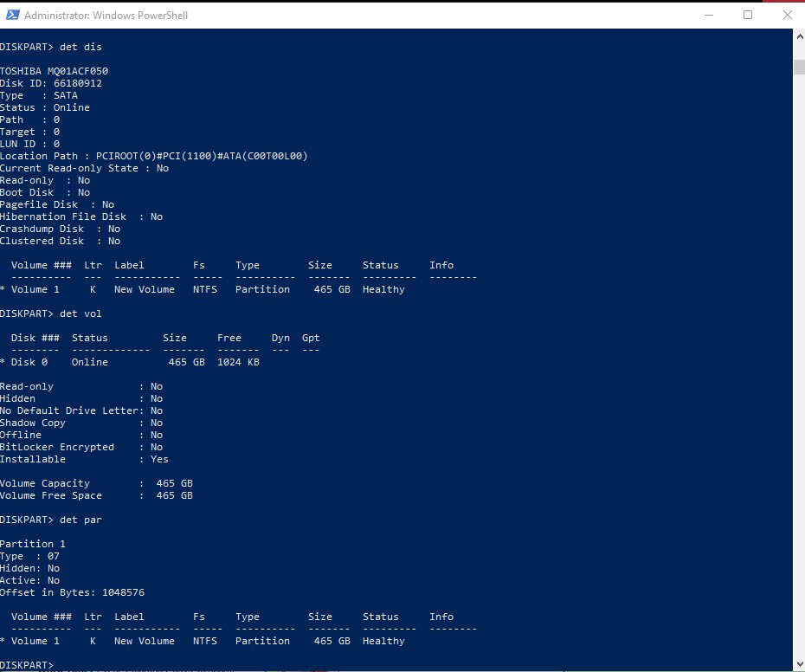805x672 pixels.
Task: Click the scrollbar down arrow
Action: click(x=798, y=664)
